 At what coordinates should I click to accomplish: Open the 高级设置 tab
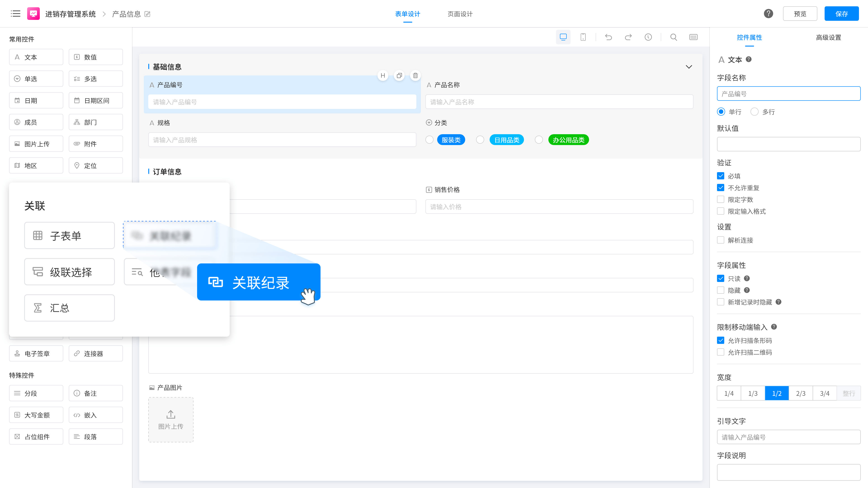[x=828, y=37]
